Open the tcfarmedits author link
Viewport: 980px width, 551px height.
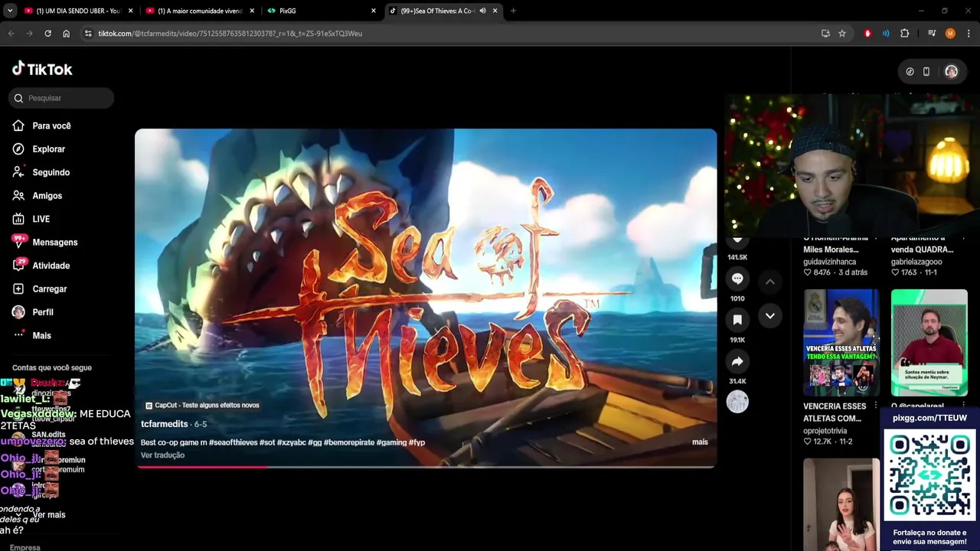point(164,424)
